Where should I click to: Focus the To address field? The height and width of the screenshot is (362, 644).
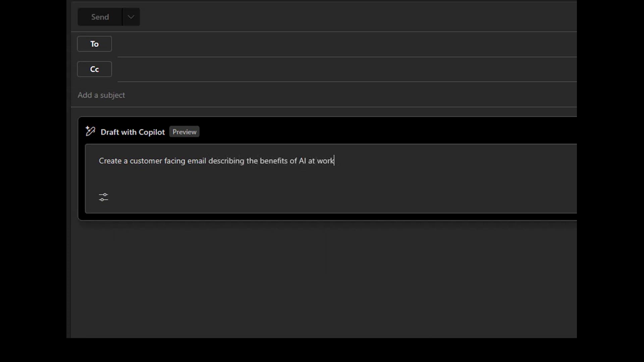(347, 44)
